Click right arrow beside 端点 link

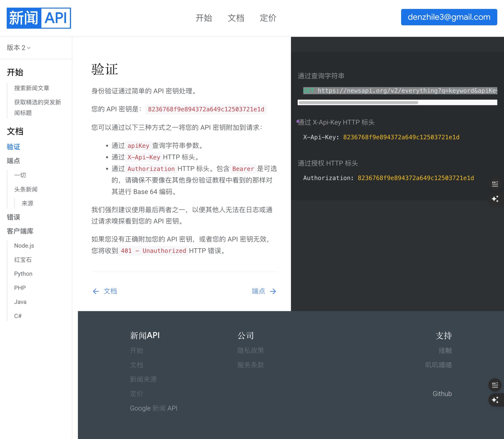[x=273, y=291]
